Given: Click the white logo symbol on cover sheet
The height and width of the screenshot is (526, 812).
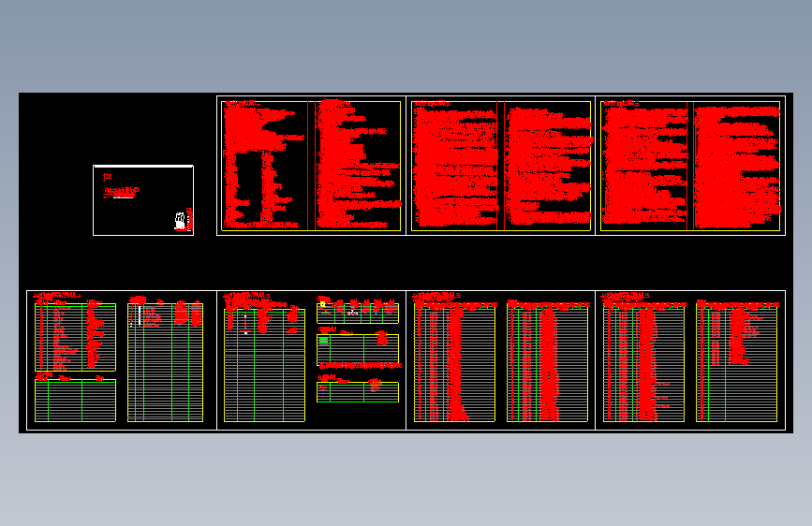Looking at the screenshot, I should point(180,221).
